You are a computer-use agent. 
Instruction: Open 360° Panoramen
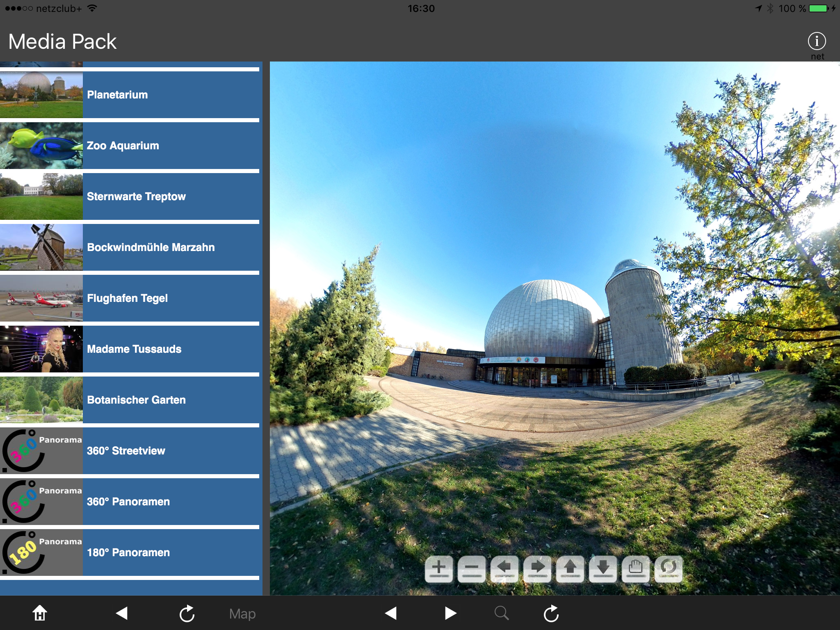tap(130, 502)
